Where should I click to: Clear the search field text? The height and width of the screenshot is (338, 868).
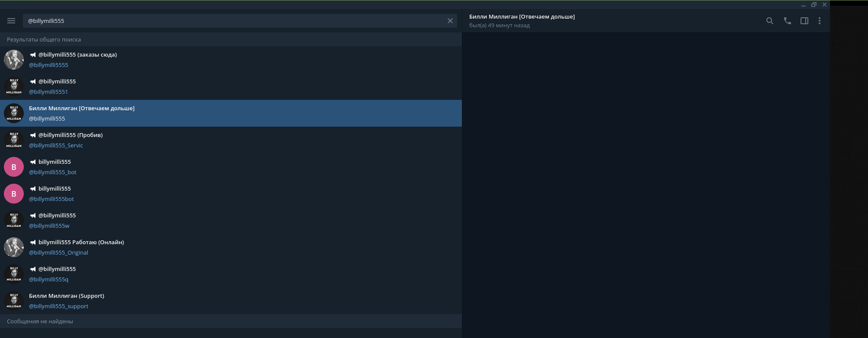point(450,21)
